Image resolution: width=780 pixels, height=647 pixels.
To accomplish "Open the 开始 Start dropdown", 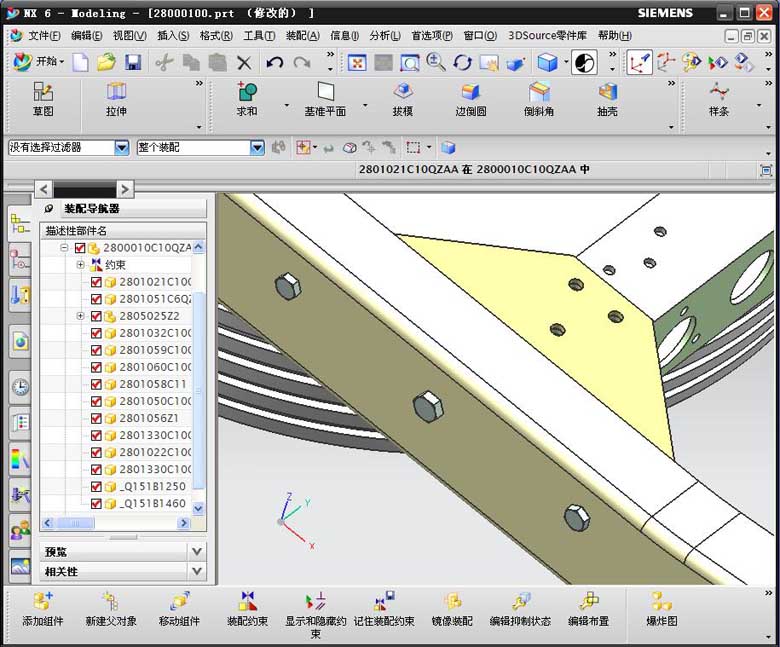I will coord(39,62).
